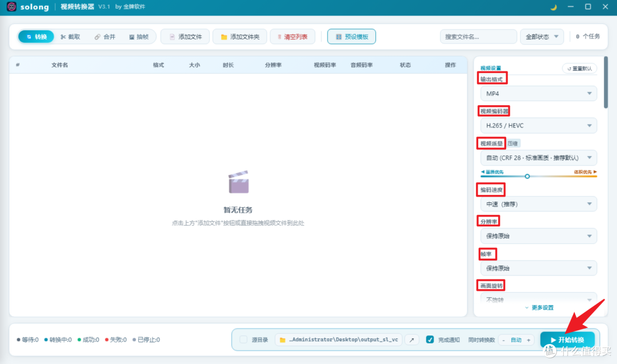Decrease concurrent conversions with minus button
Viewport: 617px width, 364px height.
click(x=504, y=340)
